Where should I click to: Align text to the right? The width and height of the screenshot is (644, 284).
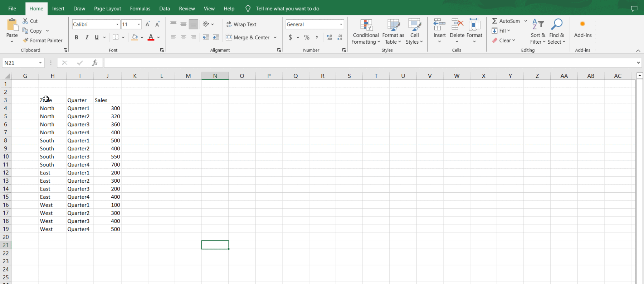point(194,37)
